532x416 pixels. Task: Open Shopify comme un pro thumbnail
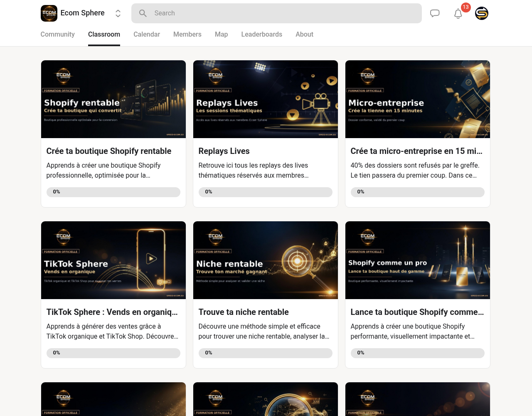[x=418, y=260]
